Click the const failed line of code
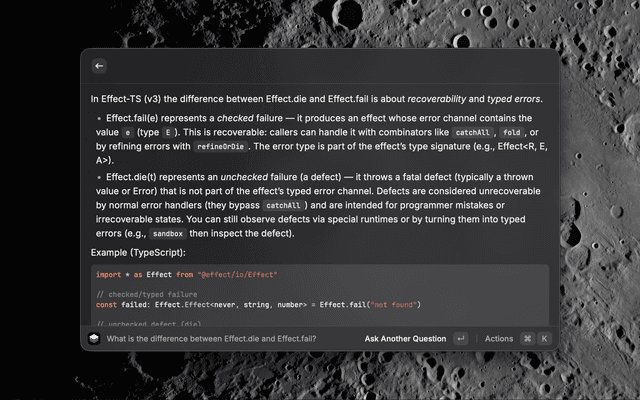Image resolution: width=640 pixels, height=400 pixels. 258,305
